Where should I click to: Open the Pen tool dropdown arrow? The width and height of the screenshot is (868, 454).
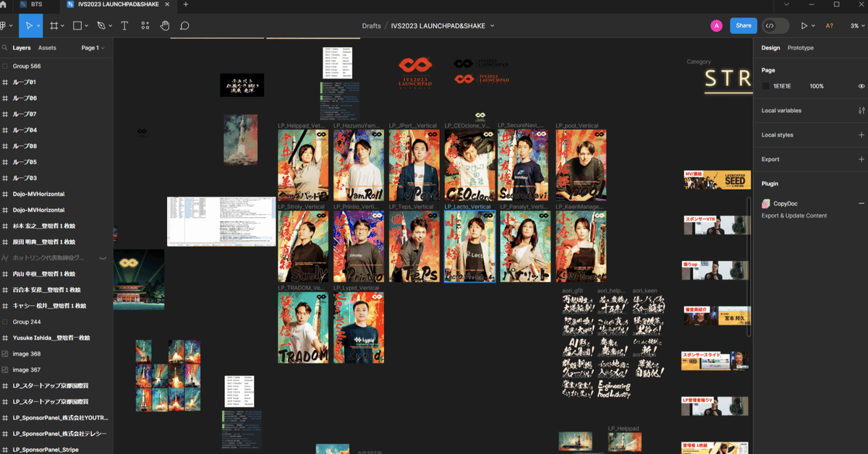pyautogui.click(x=111, y=26)
